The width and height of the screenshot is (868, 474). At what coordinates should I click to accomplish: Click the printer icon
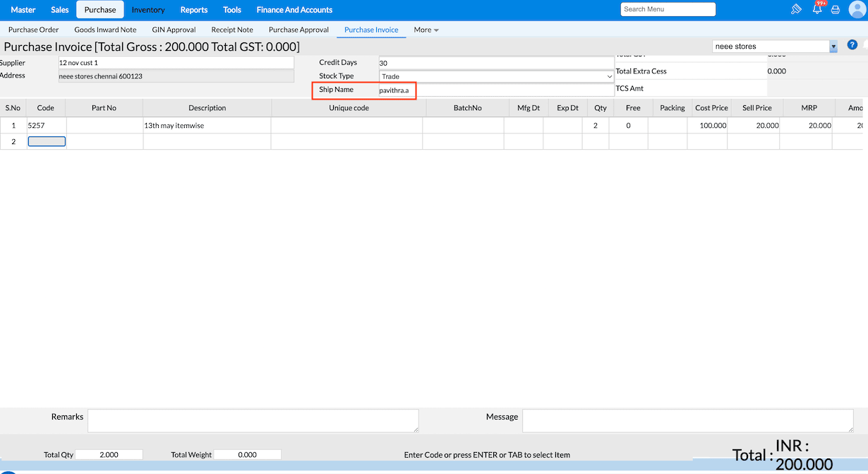[x=836, y=10]
